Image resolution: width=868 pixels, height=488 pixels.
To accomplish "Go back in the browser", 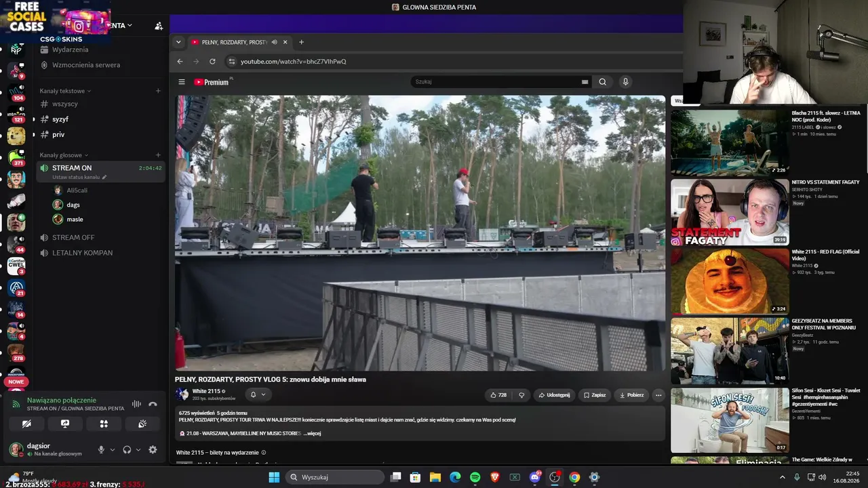I will (180, 61).
